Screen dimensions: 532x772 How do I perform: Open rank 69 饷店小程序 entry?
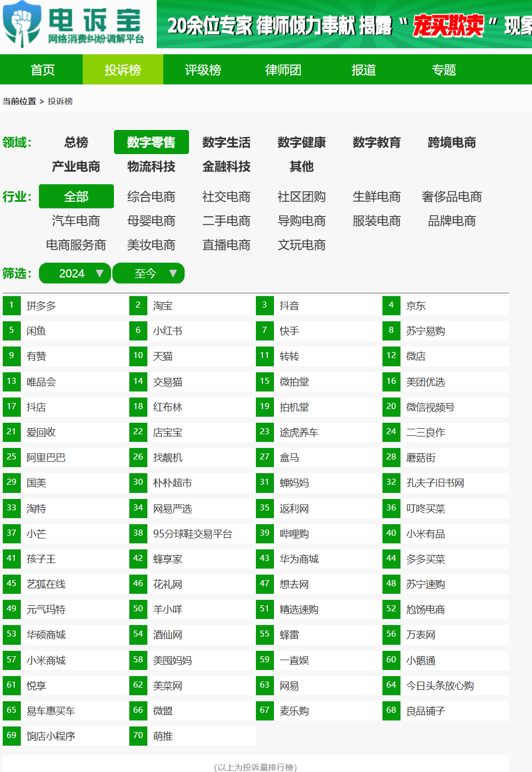click(x=66, y=736)
